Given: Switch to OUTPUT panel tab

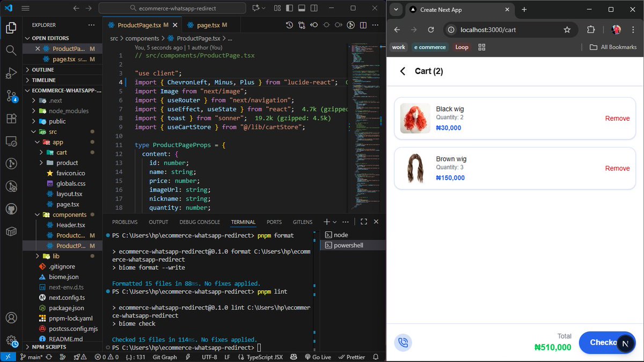Looking at the screenshot, I should [x=158, y=222].
